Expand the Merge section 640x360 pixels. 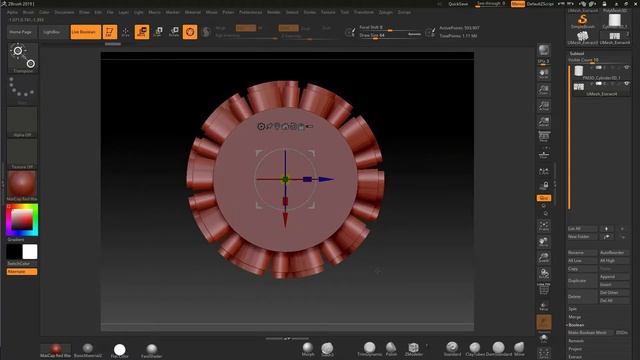(x=575, y=317)
